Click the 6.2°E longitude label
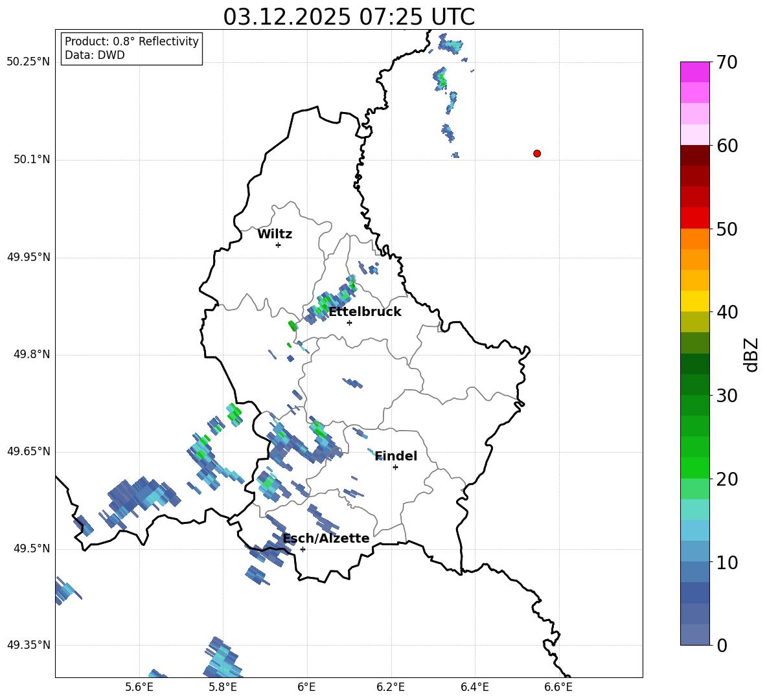 [x=391, y=687]
